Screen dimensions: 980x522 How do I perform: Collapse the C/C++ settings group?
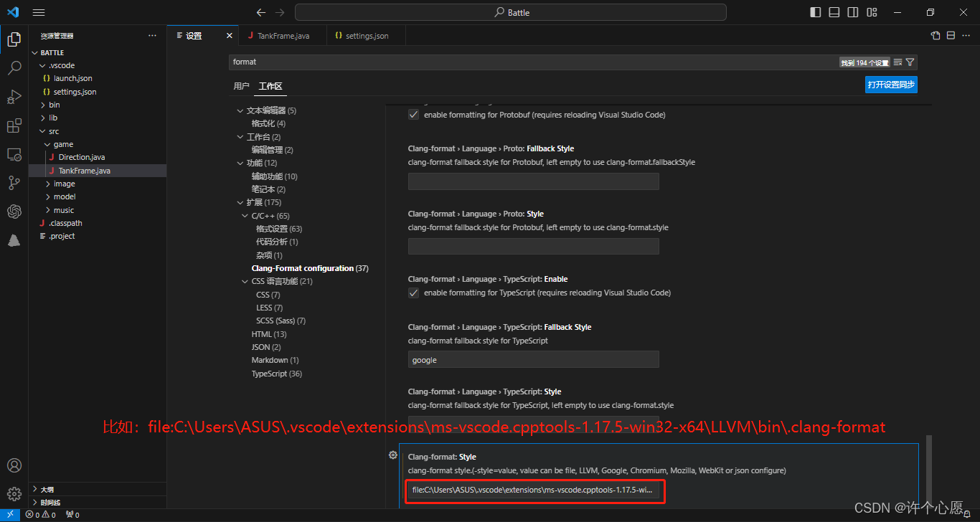(245, 216)
